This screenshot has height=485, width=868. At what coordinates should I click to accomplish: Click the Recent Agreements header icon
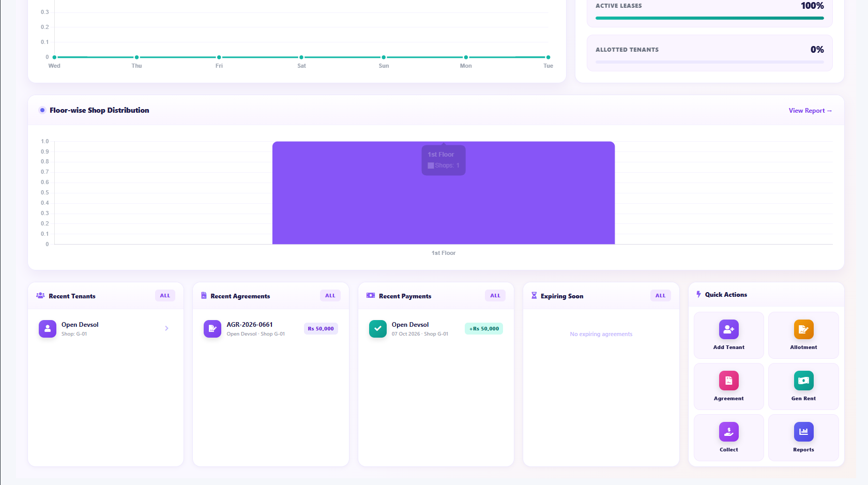coord(204,296)
